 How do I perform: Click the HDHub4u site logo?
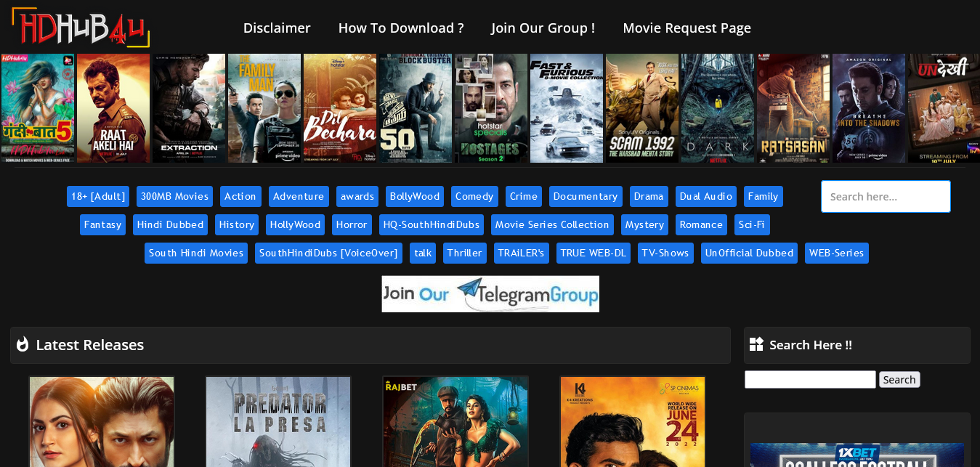coord(81,28)
